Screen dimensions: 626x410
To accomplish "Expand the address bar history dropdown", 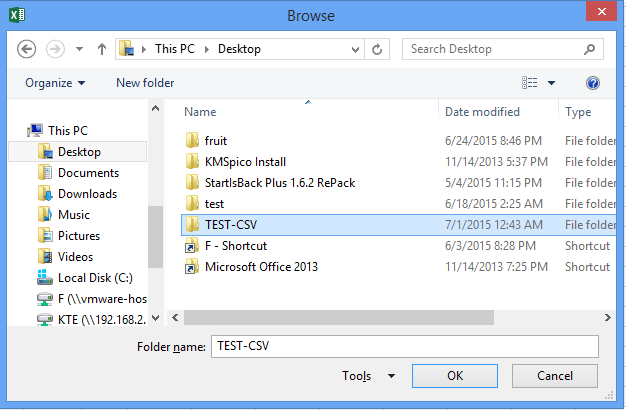I will pos(353,48).
